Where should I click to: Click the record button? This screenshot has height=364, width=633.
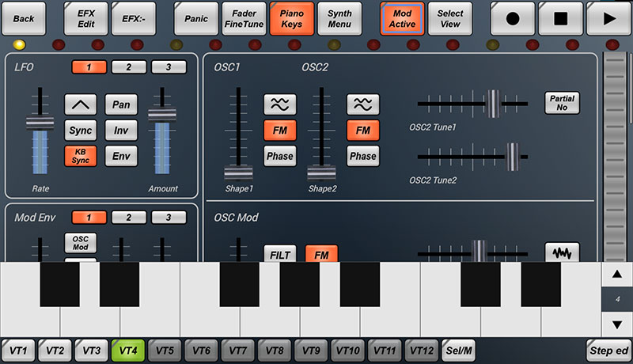click(513, 18)
